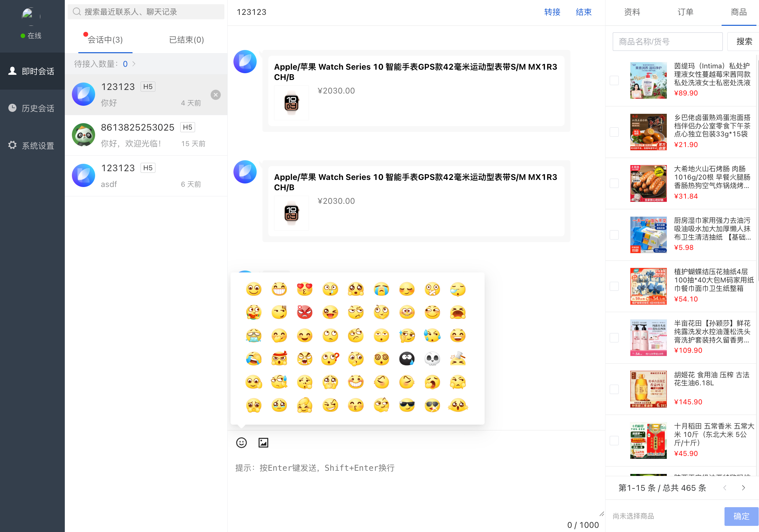This screenshot has width=759, height=532.
Task: Click the search magnifier icon
Action: [77, 12]
